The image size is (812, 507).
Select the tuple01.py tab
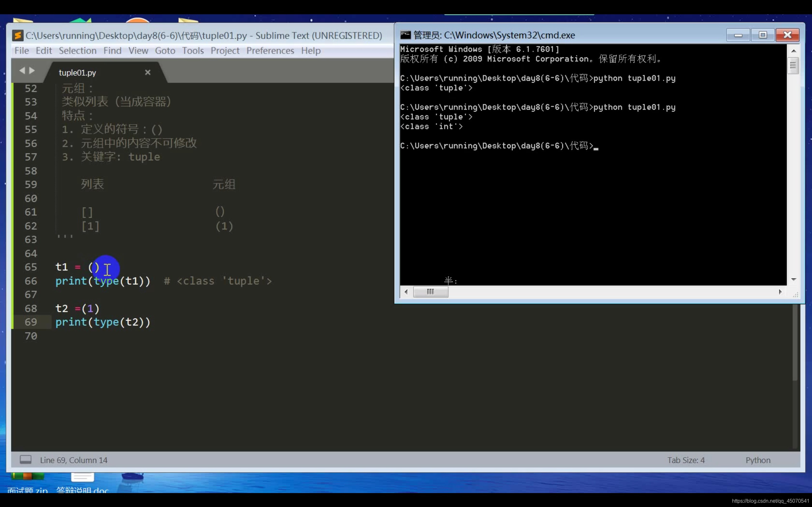77,73
